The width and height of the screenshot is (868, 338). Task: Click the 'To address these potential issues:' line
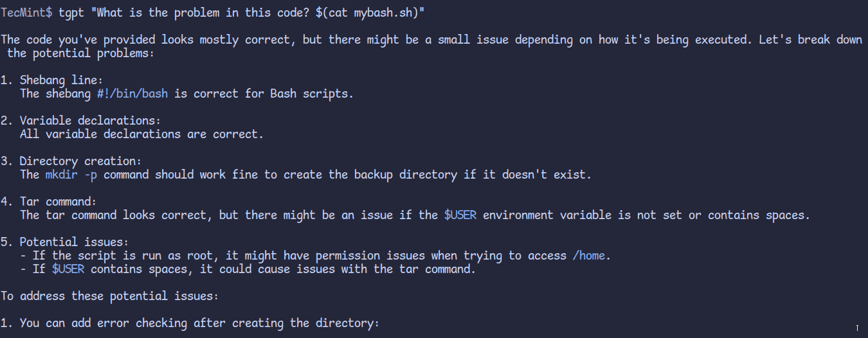click(x=110, y=296)
